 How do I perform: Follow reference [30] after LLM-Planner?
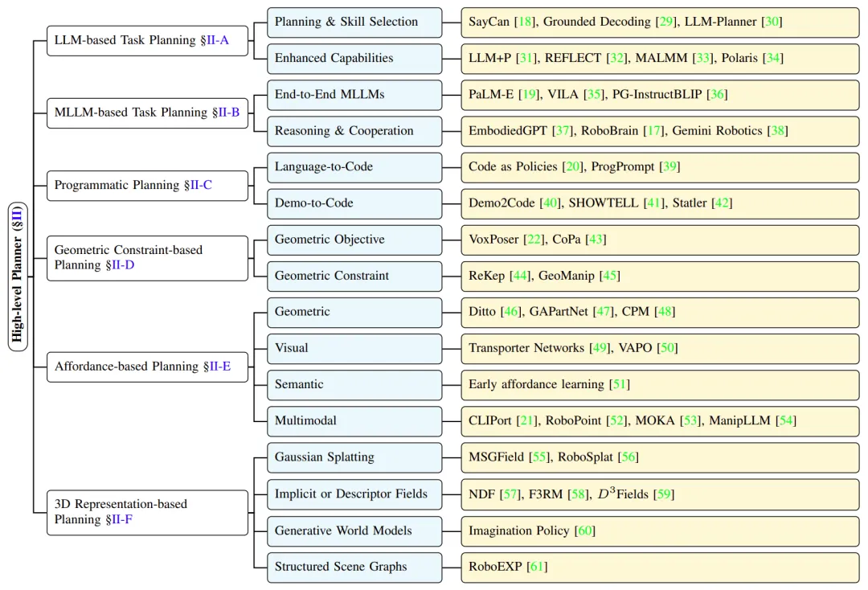[772, 23]
